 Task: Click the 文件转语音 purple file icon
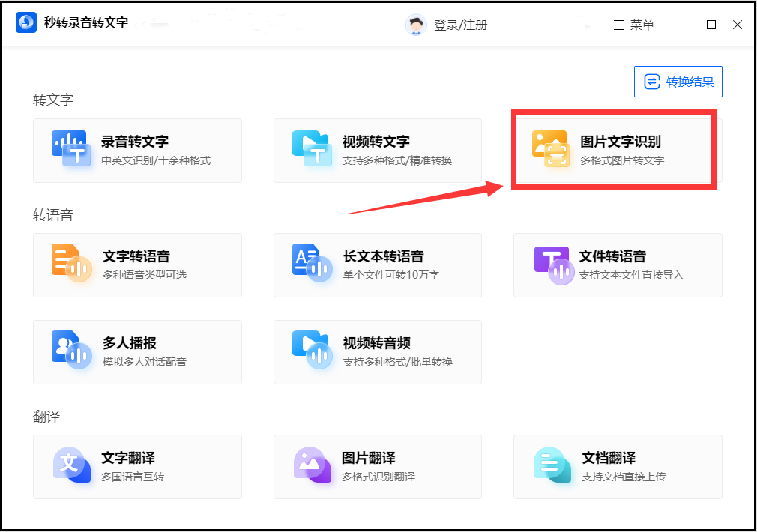tap(554, 265)
